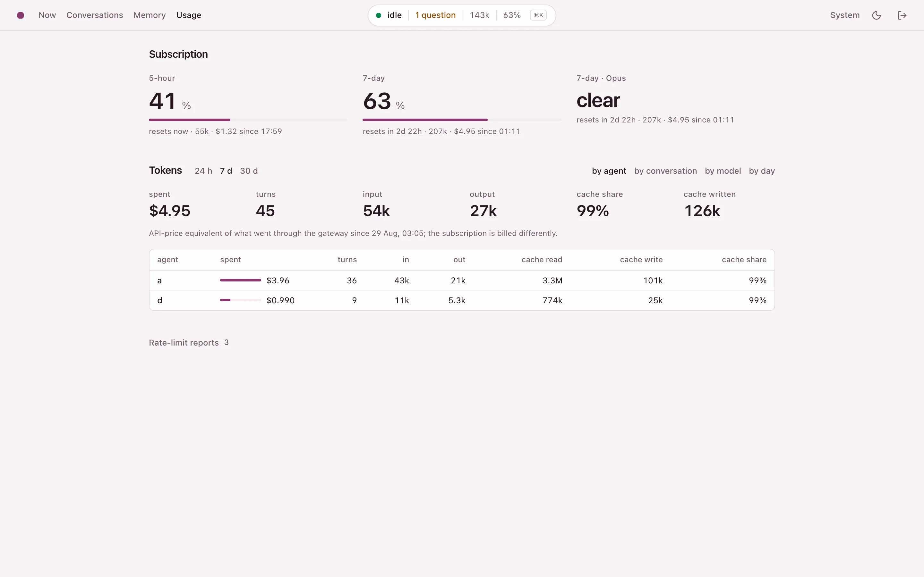
Task: Click agent a row in table
Action: 462,280
